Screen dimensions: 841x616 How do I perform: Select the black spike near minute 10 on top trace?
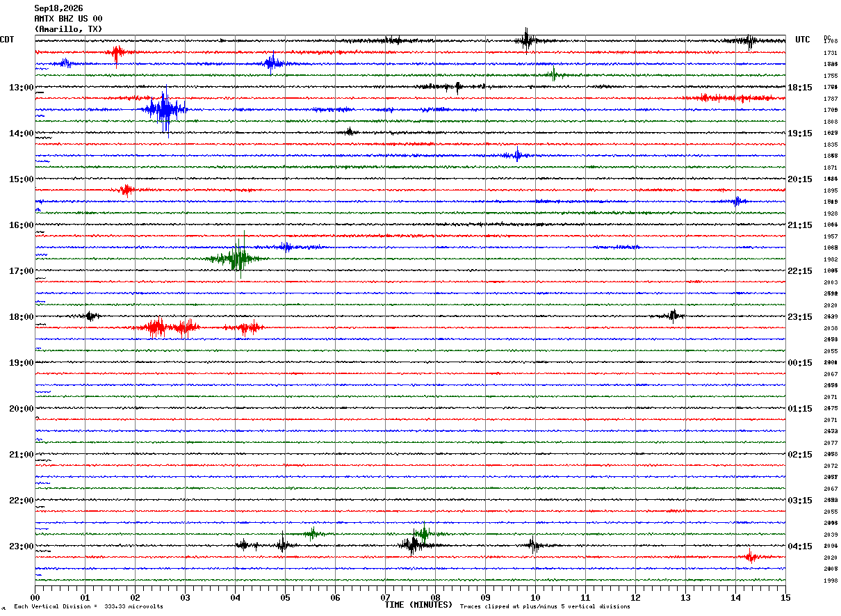pyautogui.click(x=526, y=40)
